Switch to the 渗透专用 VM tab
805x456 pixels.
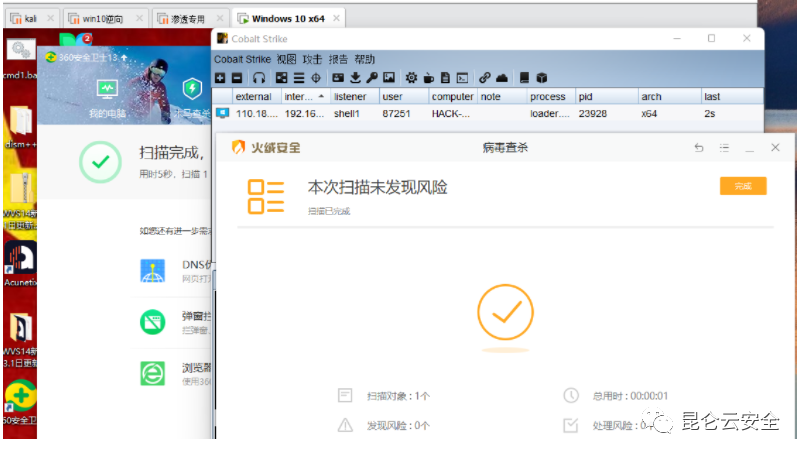coord(188,19)
